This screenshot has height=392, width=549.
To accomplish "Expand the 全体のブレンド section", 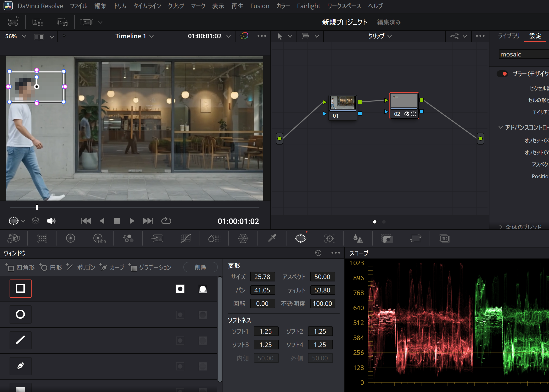I will point(500,227).
